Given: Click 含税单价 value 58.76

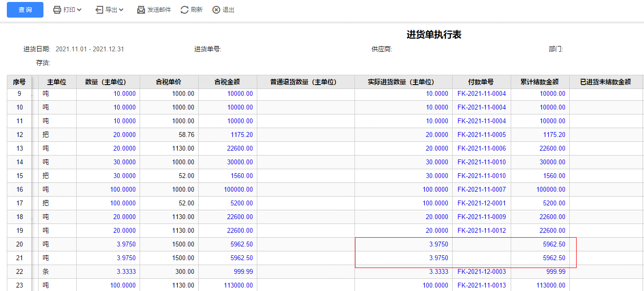Looking at the screenshot, I should click(x=186, y=134).
